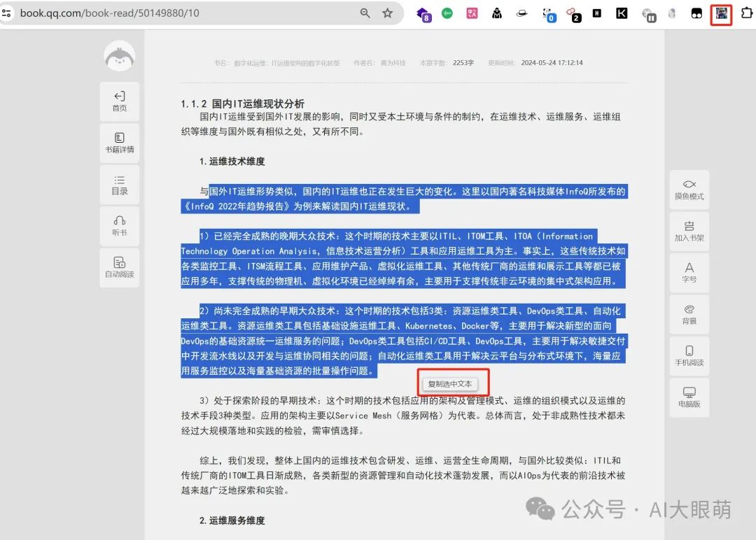756x540 pixels.
Task: Start 听书 audio listening
Action: tap(120, 226)
